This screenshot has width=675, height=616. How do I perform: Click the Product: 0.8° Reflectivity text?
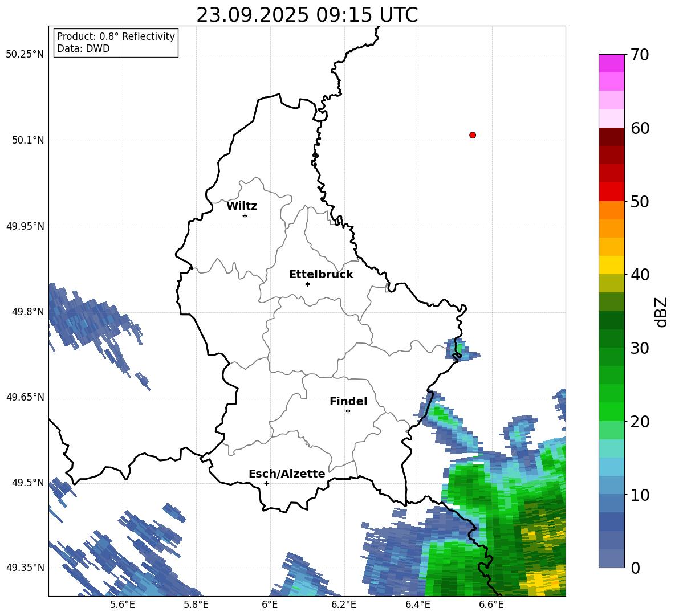(x=116, y=36)
